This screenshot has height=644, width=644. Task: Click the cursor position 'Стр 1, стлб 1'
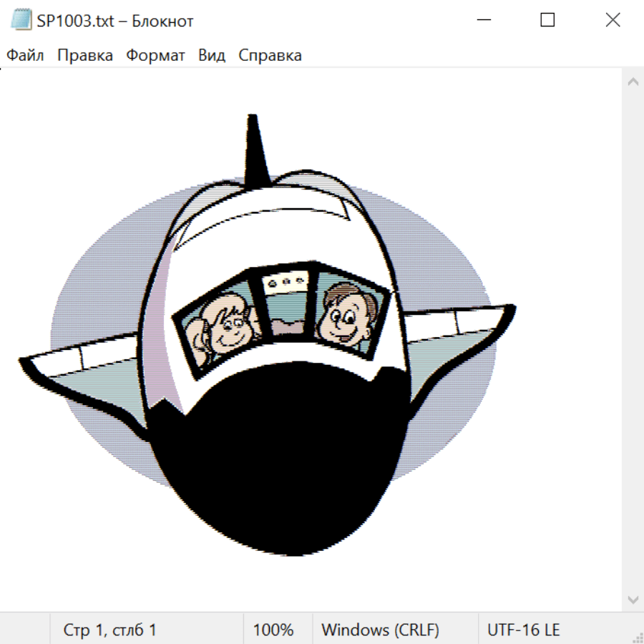pyautogui.click(x=110, y=630)
